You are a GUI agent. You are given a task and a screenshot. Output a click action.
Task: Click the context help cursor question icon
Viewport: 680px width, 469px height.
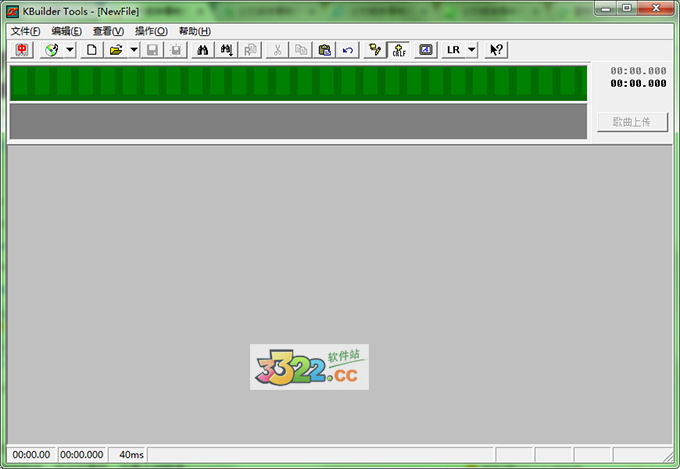tap(497, 50)
